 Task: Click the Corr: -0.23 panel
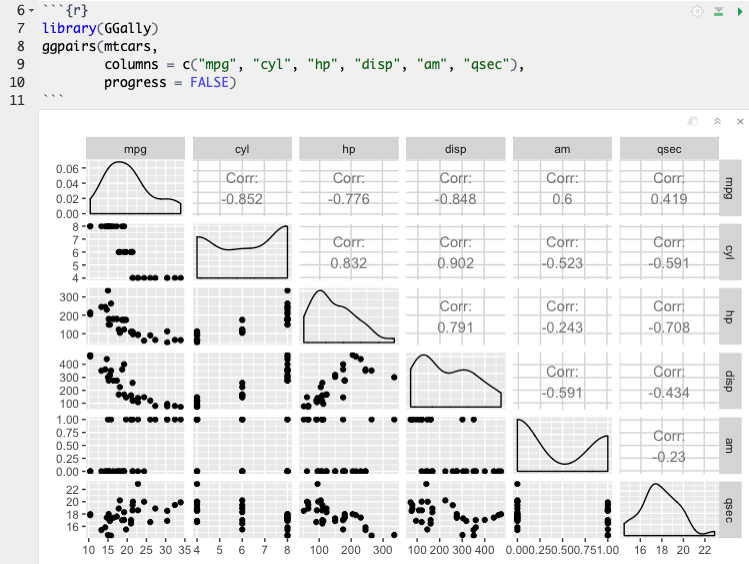pyautogui.click(x=669, y=446)
